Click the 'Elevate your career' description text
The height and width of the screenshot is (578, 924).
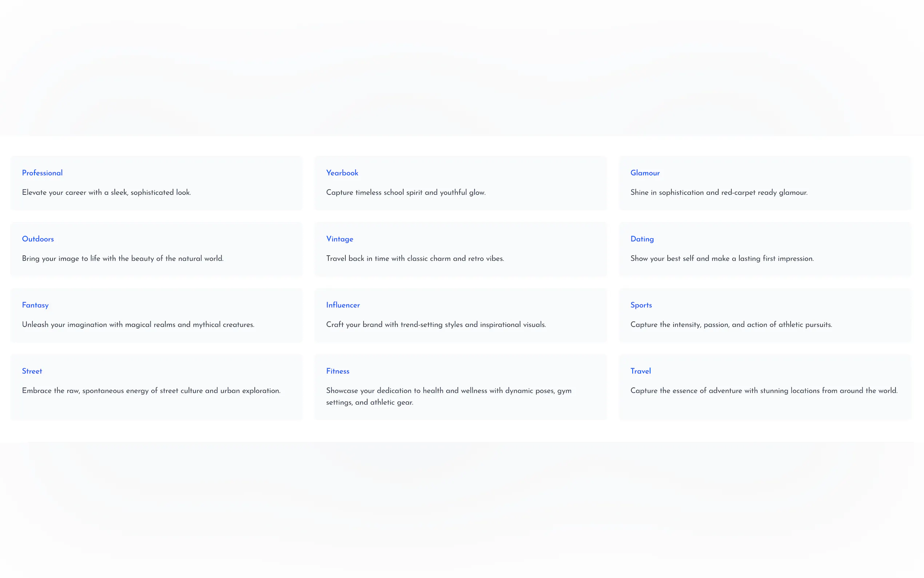click(106, 192)
